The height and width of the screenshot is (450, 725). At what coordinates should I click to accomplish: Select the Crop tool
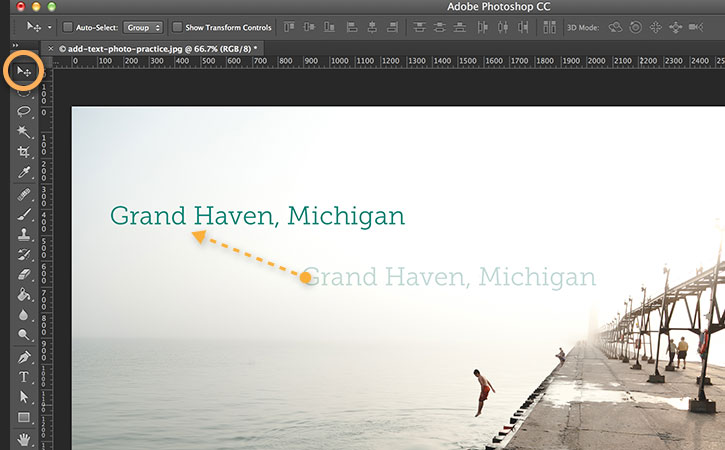(23, 152)
